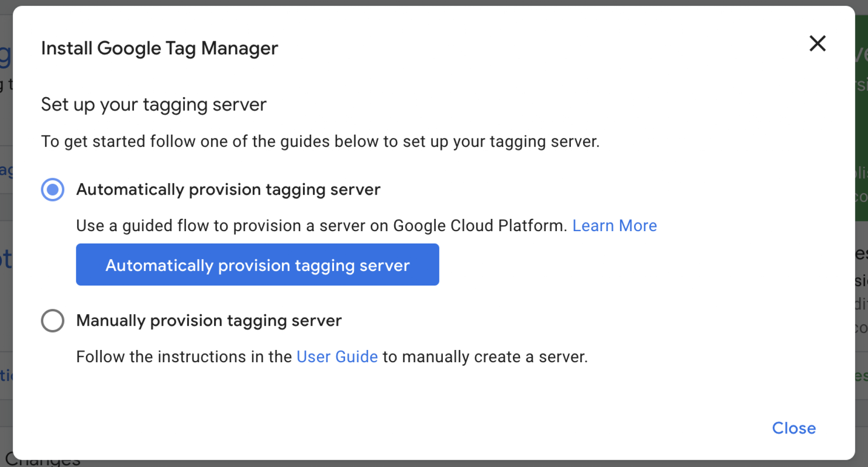The image size is (868, 467).
Task: Click the To get started description sentence
Action: tap(320, 141)
